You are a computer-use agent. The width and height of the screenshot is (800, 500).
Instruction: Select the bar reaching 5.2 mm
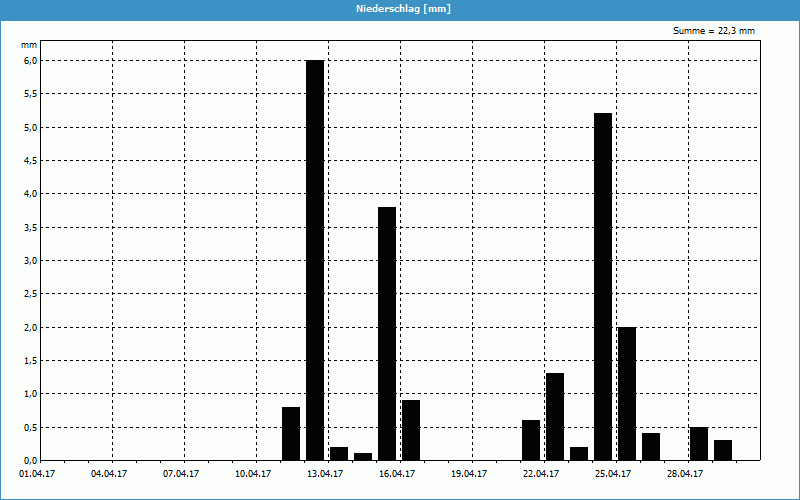pyautogui.click(x=603, y=286)
